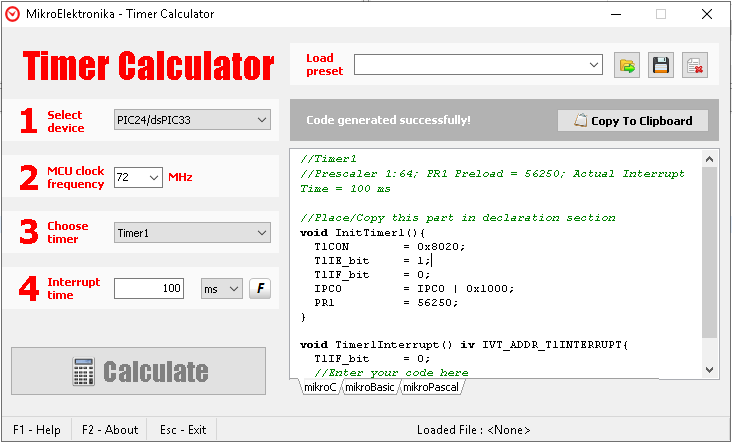Click the '//Timer1' comment line

pos(329,159)
